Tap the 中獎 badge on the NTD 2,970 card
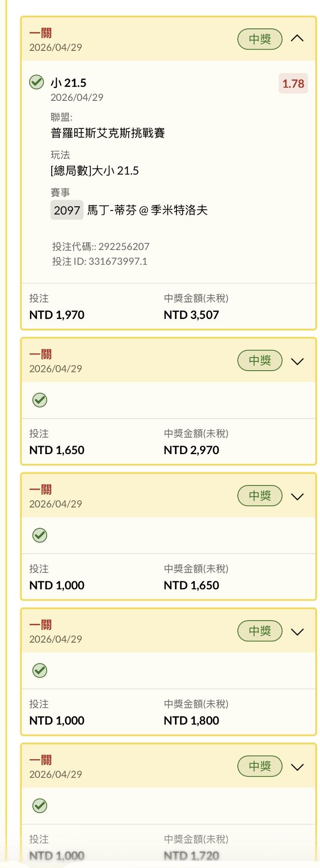Screen dimensions: 320x868 [x=259, y=361]
